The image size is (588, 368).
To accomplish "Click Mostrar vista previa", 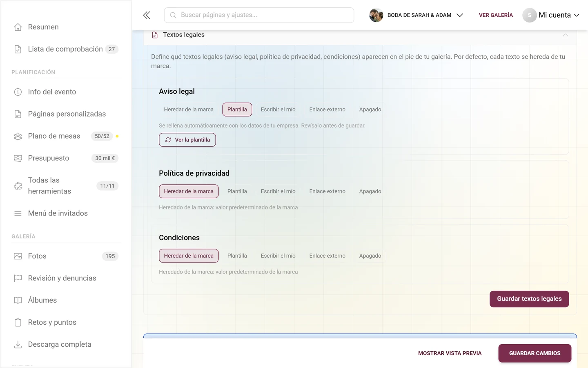I will coord(450,353).
